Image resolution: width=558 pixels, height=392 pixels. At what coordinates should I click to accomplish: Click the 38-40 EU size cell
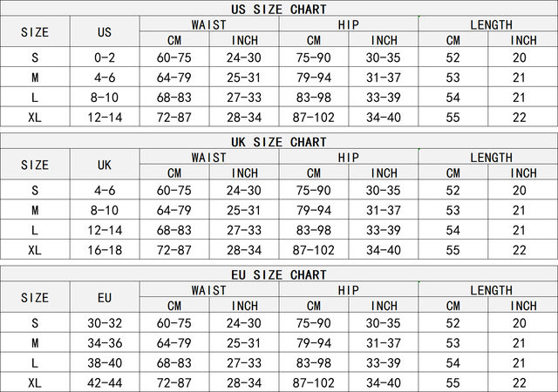coord(105,362)
